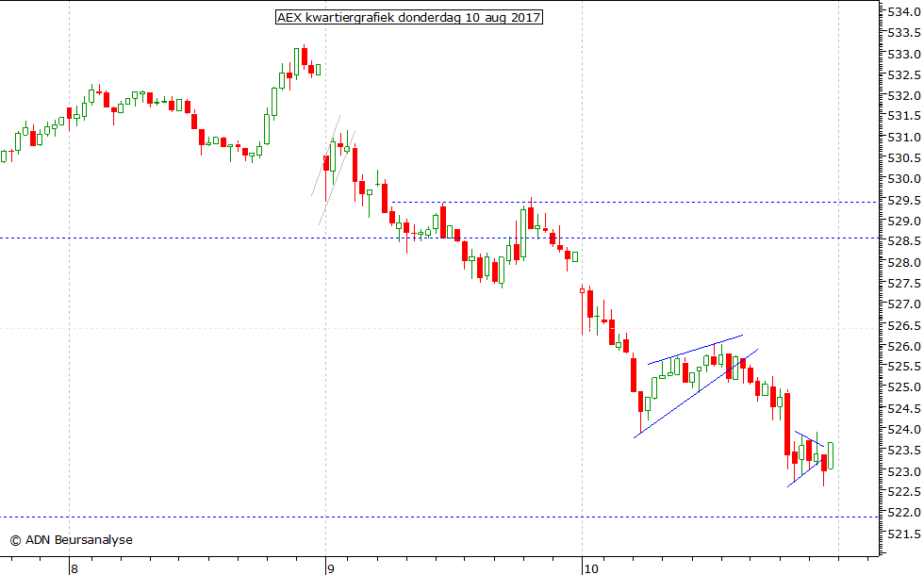Click the 522.0 price axis label
This screenshot has height=575, width=924.
click(x=904, y=513)
